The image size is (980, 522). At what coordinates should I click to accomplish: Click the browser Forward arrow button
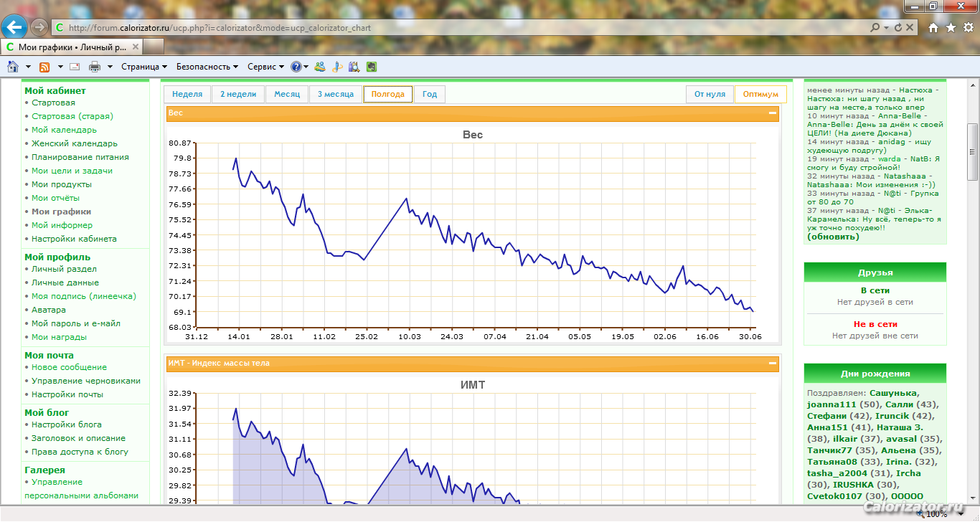[39, 28]
